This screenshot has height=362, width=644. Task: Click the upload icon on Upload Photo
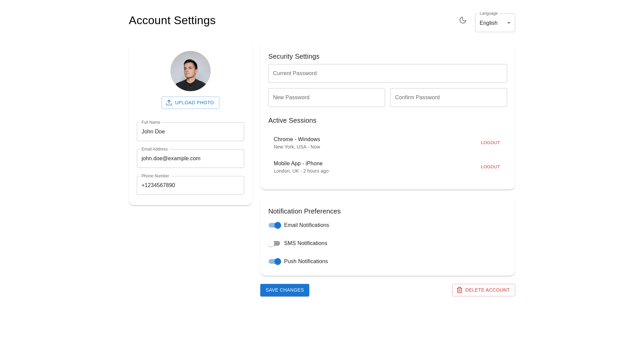point(169,103)
